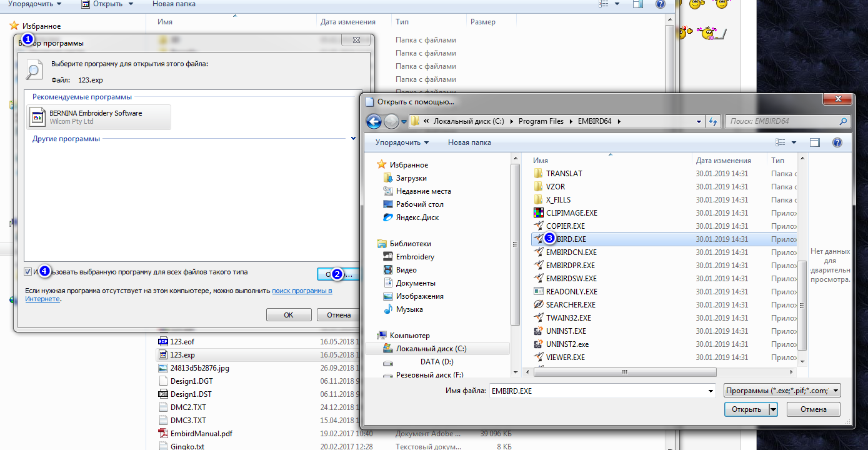Select Design1.DGT in Explorer window
The width and height of the screenshot is (868, 450).
(191, 381)
